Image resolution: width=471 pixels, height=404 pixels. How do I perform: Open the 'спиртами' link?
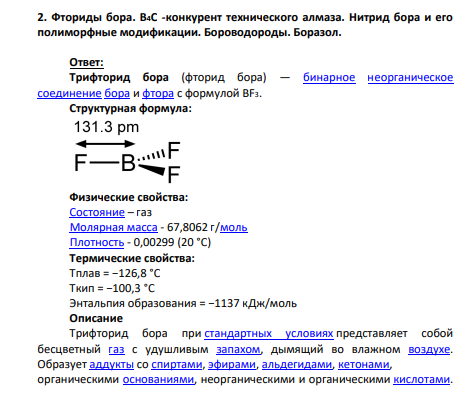tap(177, 364)
